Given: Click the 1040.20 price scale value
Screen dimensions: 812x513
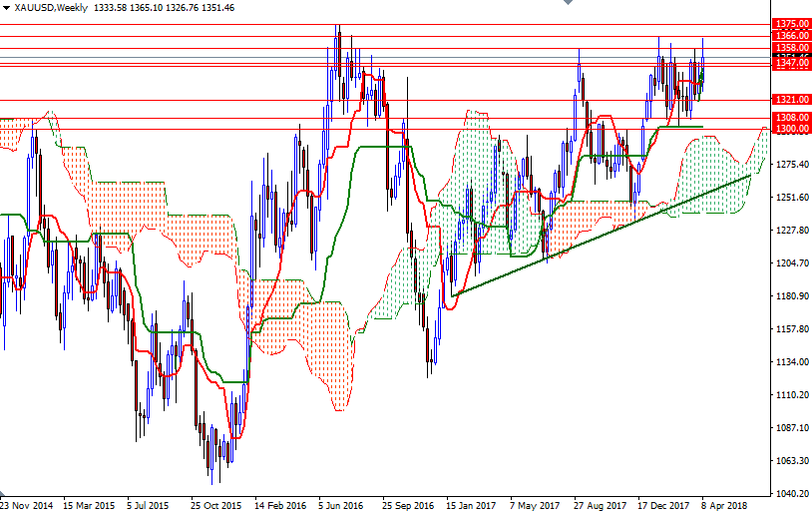Looking at the screenshot, I should [790, 494].
